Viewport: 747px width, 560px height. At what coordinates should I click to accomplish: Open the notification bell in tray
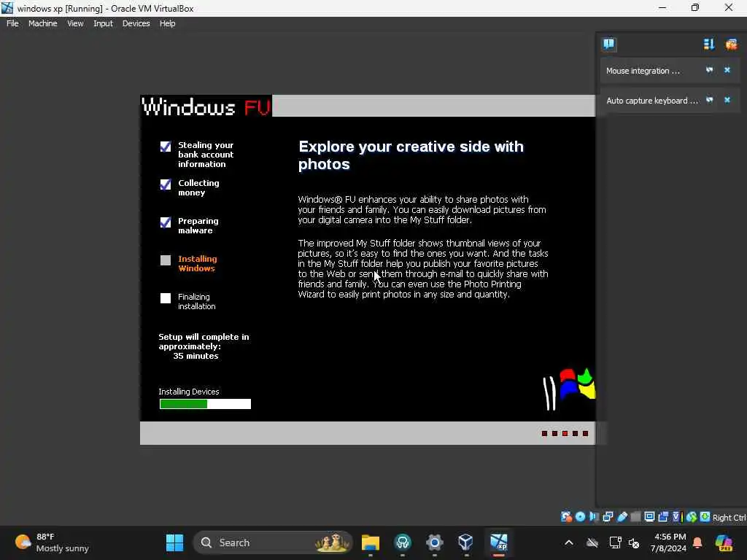coord(697,542)
